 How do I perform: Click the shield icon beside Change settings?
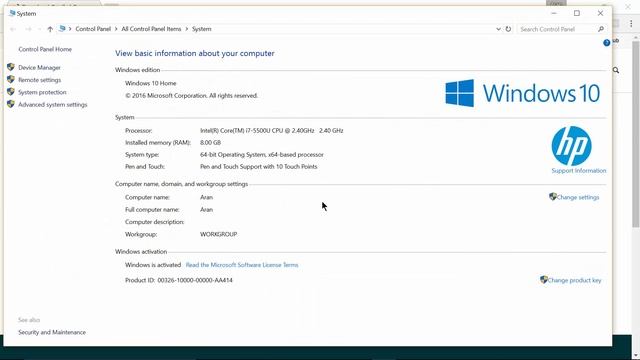[x=553, y=196]
